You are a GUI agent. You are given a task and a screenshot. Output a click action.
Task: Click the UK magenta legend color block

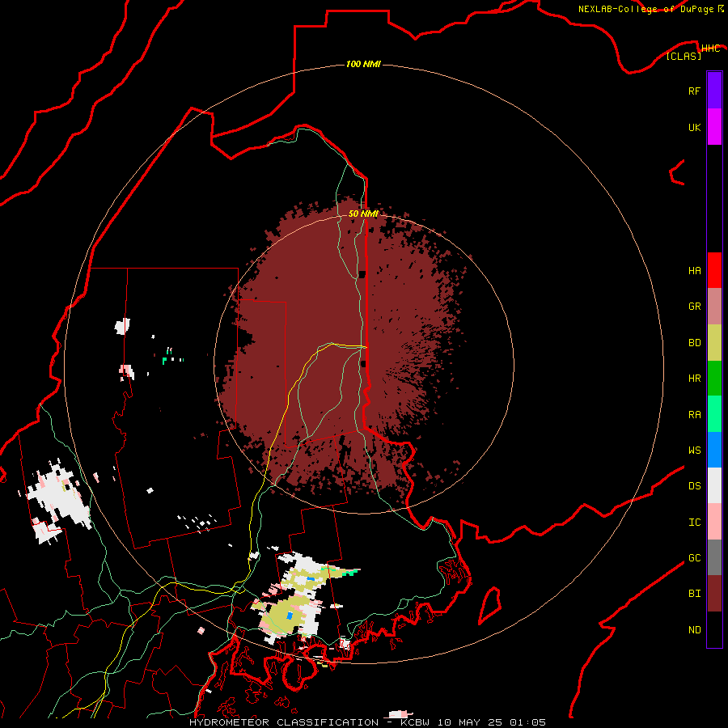tap(714, 127)
